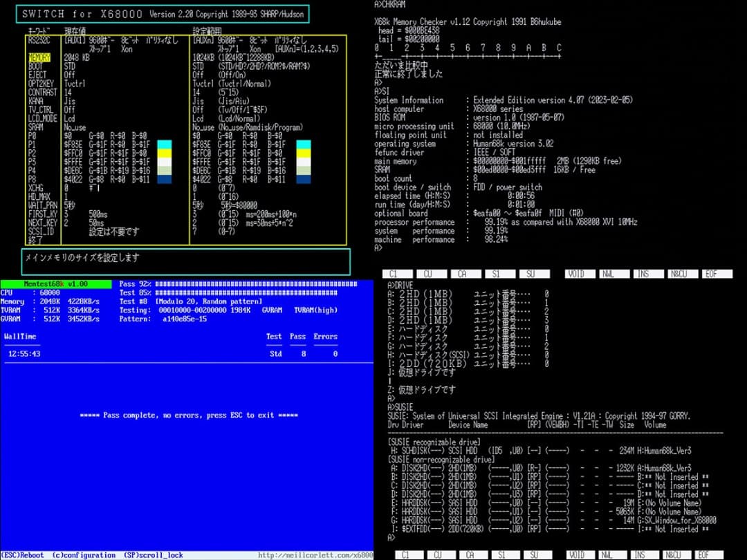Click the 'Human68k version 3.02' system info line
Screen dimensions: 747x560
click(x=513, y=144)
